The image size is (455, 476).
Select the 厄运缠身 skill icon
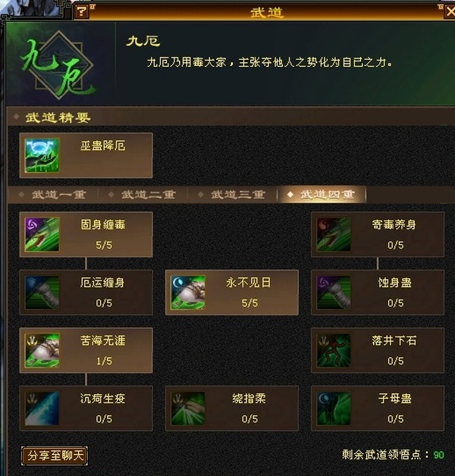coord(42,293)
